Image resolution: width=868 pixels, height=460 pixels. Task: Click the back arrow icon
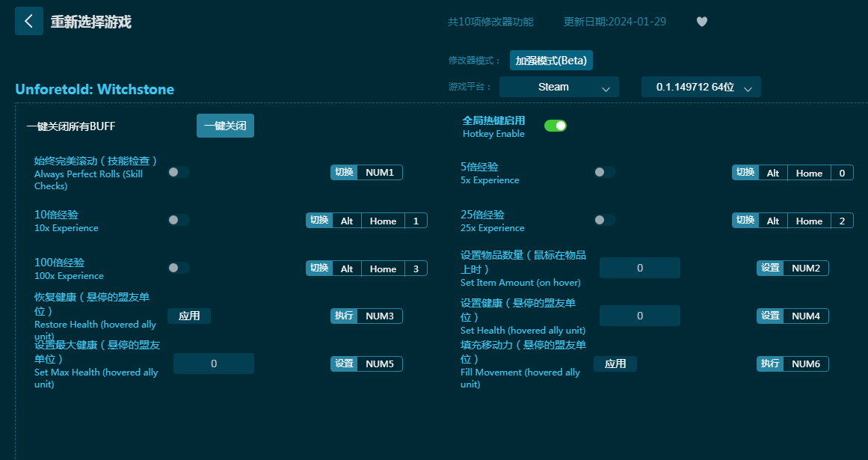coord(28,21)
